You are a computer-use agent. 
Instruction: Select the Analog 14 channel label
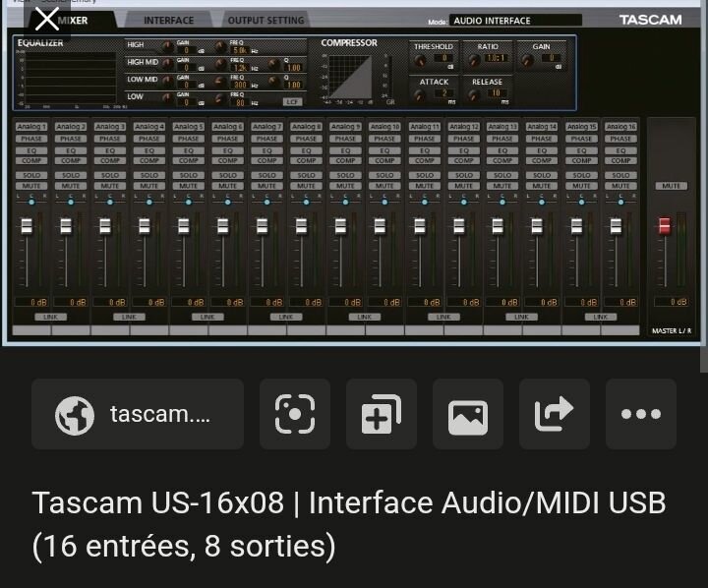(542, 127)
